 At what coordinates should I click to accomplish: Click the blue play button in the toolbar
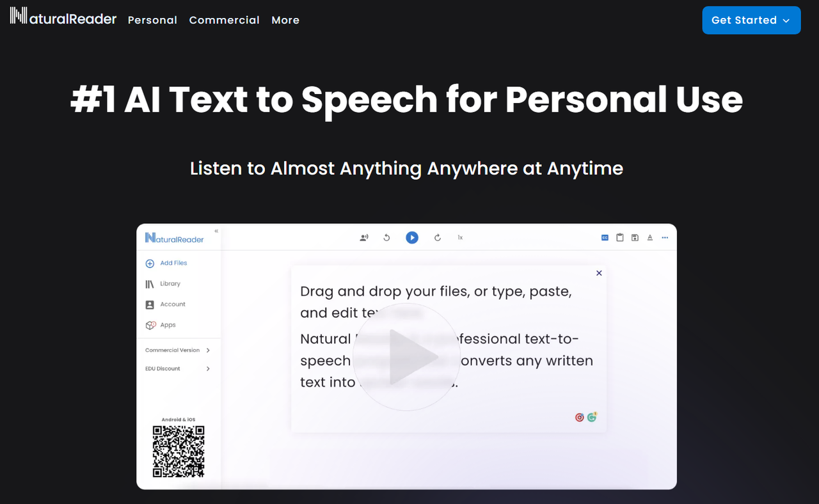click(412, 237)
